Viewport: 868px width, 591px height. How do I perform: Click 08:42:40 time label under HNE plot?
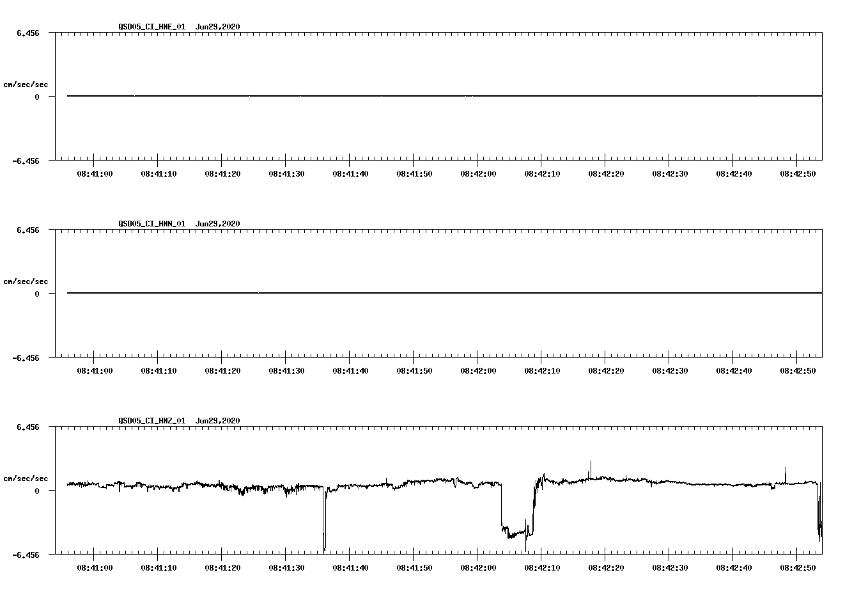point(734,174)
